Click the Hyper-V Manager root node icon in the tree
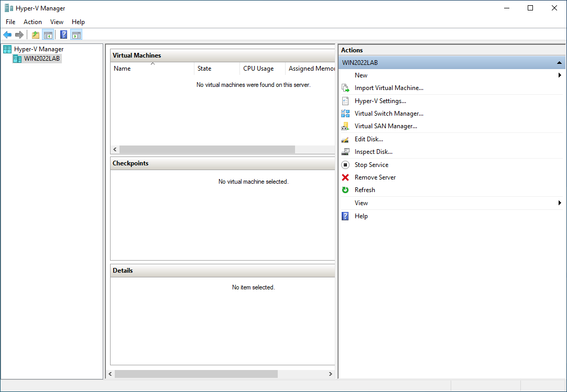 point(7,49)
